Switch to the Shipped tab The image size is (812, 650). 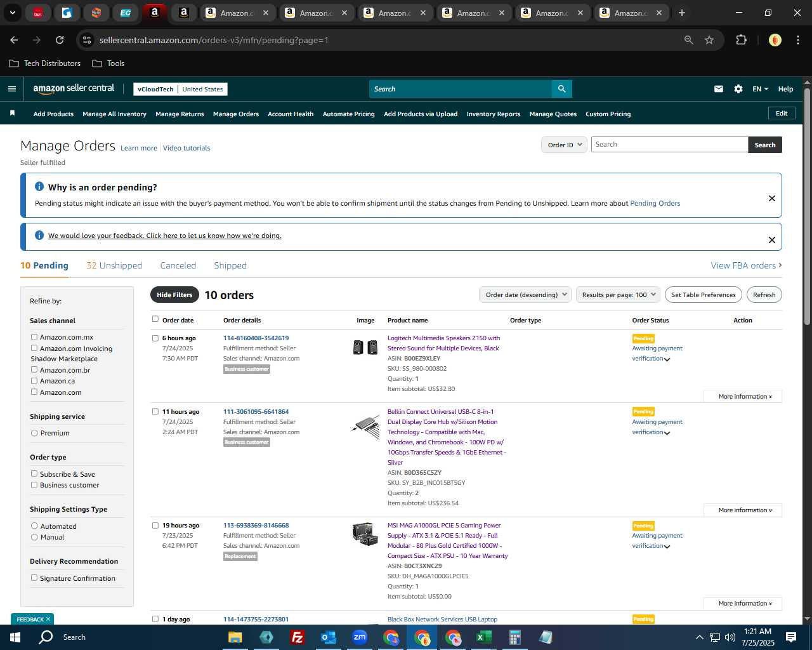230,265
